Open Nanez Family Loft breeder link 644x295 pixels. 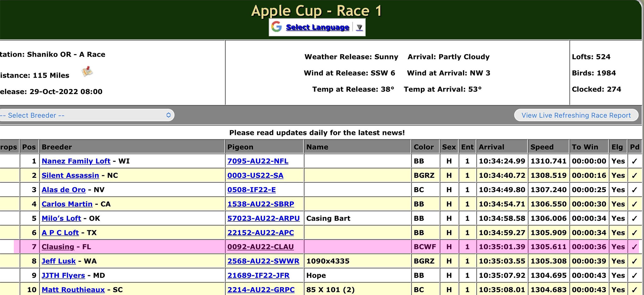click(x=76, y=161)
